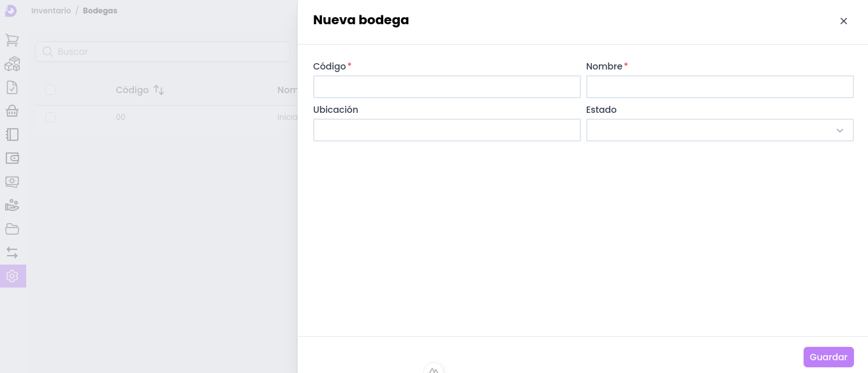This screenshot has width=868, height=373.
Task: Click the folder sidebar icon
Action: click(12, 229)
